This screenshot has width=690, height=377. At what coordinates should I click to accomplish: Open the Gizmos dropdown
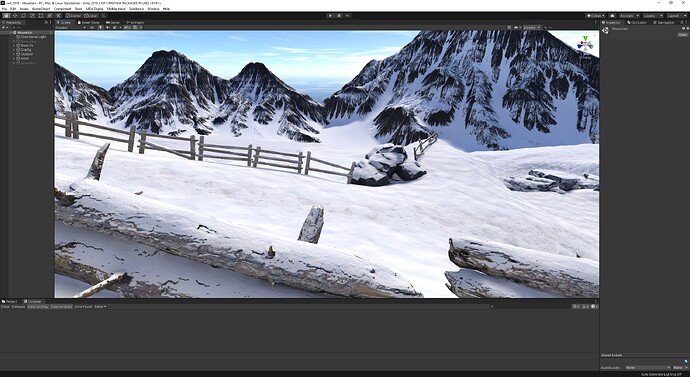(532, 27)
